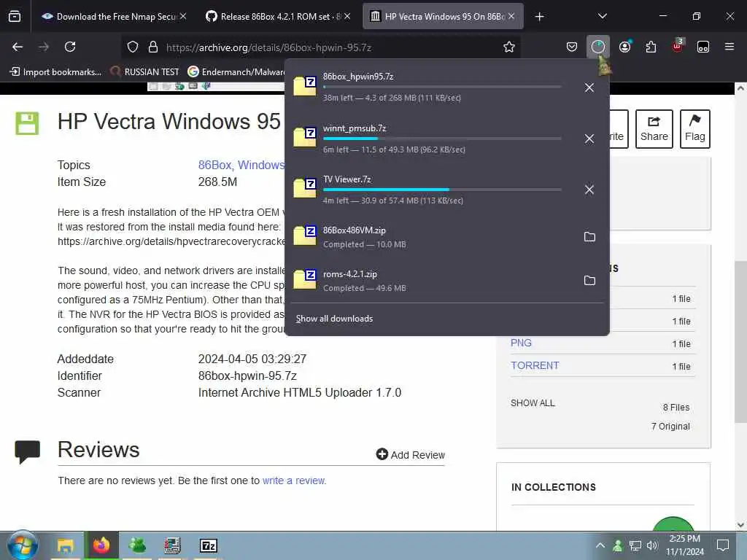Screen dimensions: 747x560
Task: Click SHOW ALL files link
Action: pos(533,403)
